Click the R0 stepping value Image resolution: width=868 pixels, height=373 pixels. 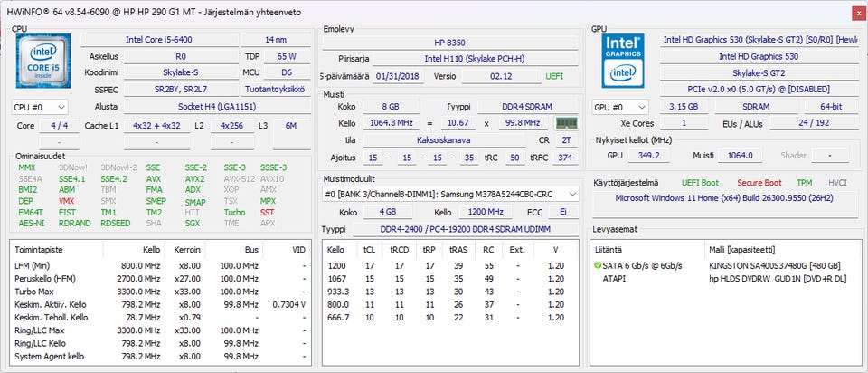coord(181,56)
